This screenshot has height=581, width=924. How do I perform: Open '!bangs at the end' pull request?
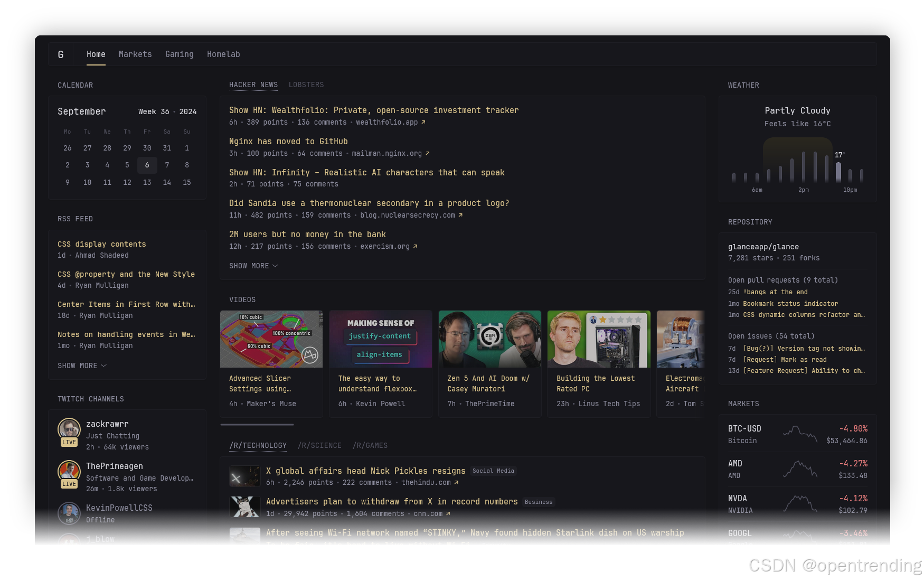point(776,293)
